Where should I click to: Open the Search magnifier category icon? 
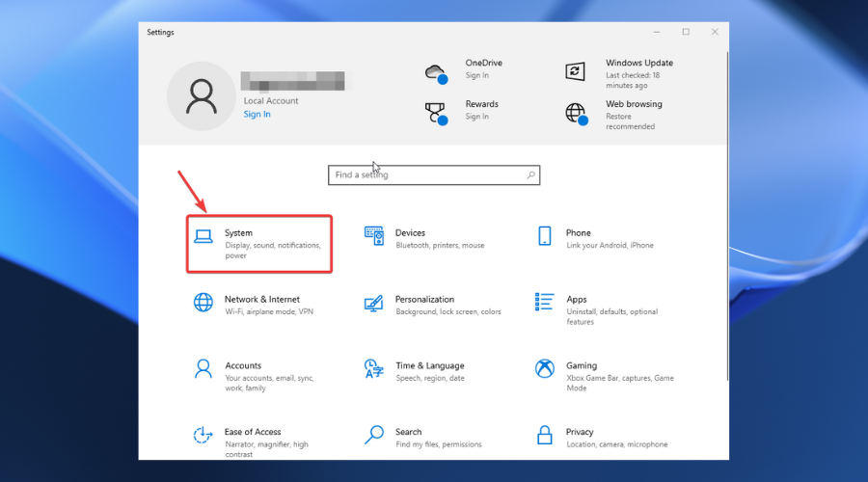coord(374,435)
